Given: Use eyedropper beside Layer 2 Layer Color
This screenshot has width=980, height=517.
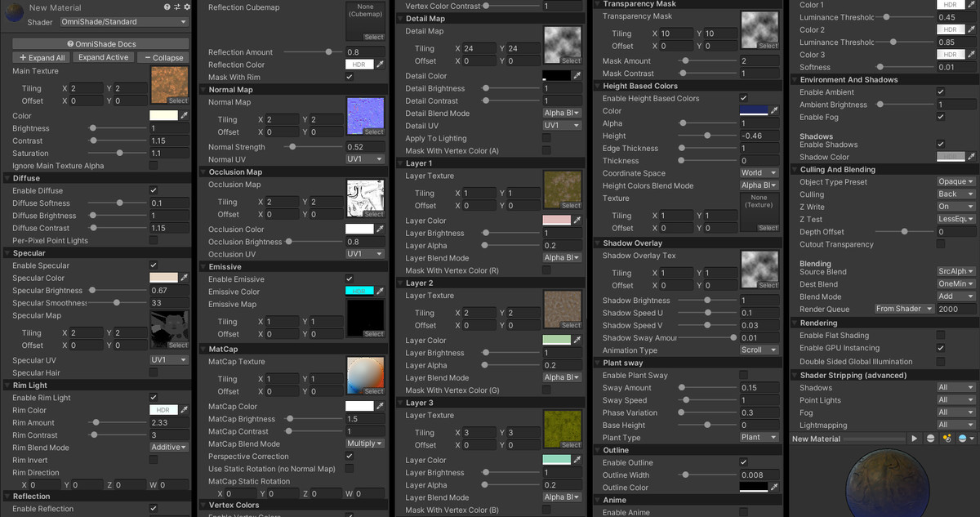Looking at the screenshot, I should pyautogui.click(x=577, y=341).
